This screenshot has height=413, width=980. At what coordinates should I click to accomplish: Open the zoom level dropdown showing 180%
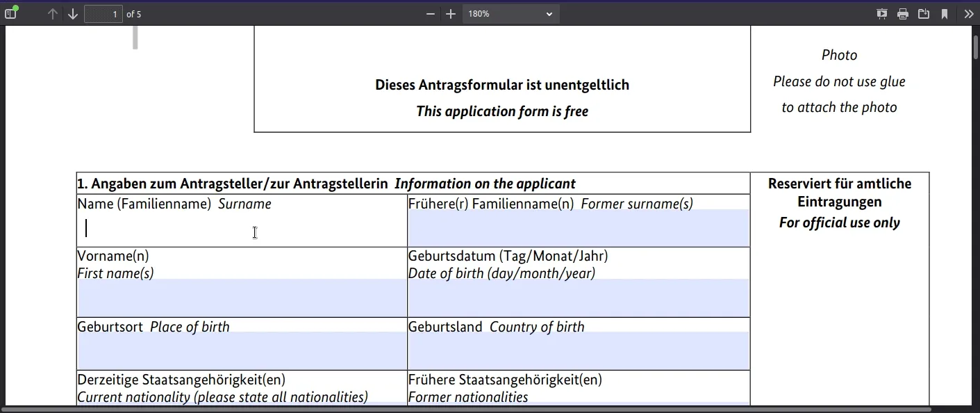(510, 13)
